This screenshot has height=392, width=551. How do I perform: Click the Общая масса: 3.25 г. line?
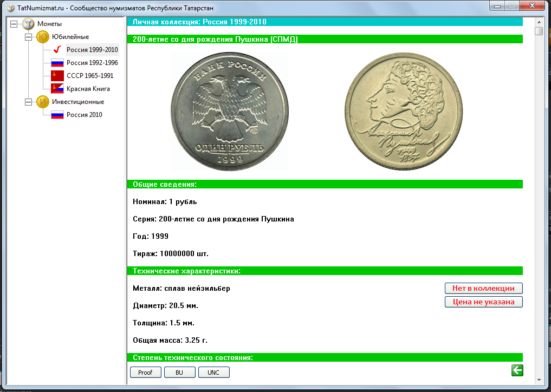[x=170, y=340]
